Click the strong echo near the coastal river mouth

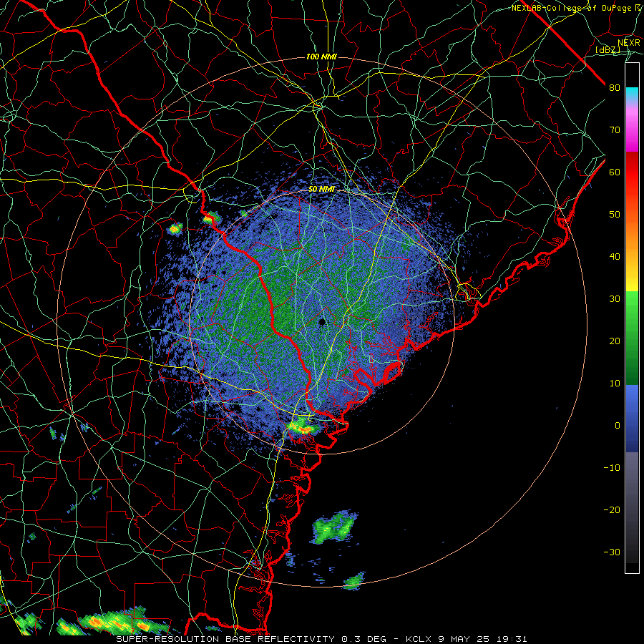pyautogui.click(x=303, y=428)
